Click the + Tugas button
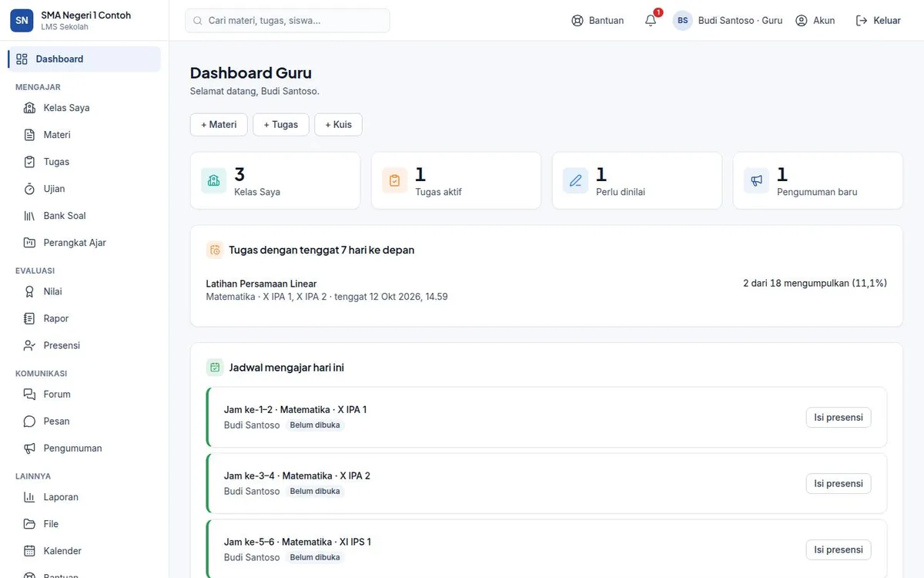Screen dimensions: 924x578 tap(281, 125)
